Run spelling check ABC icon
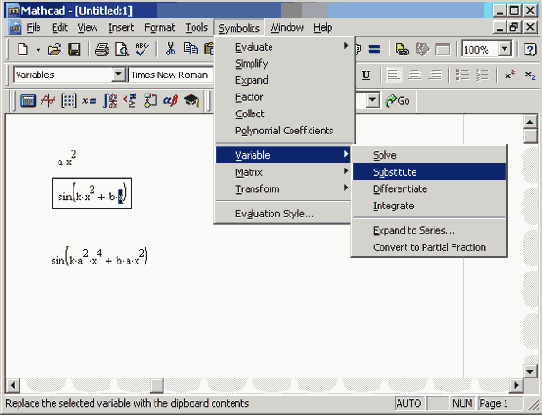This screenshot has width=542, height=415. tap(142, 49)
